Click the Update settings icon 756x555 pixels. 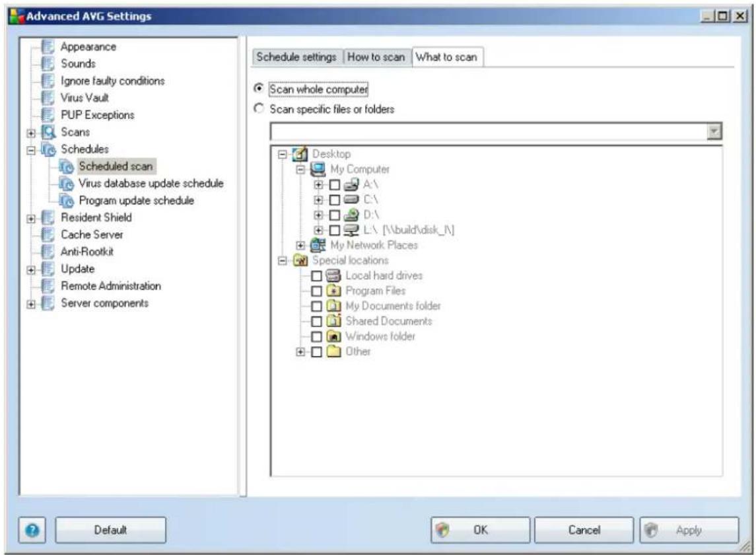[48, 269]
